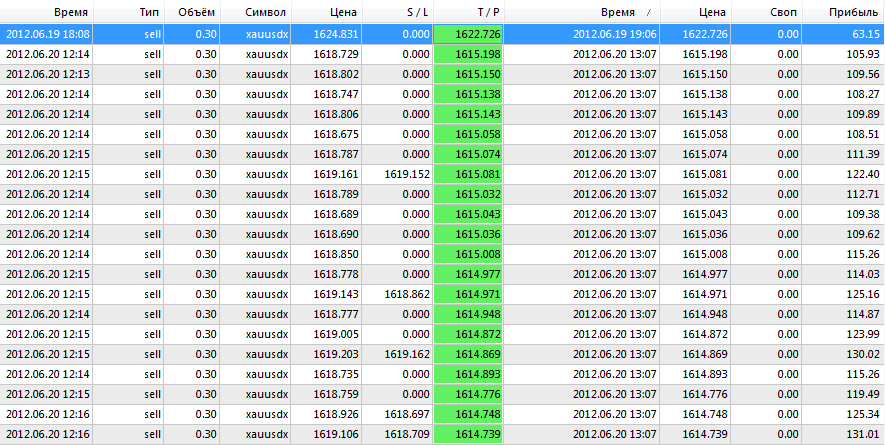This screenshot has width=885, height=445.
Task: Select the open price 1618.675 cell
Action: point(327,134)
